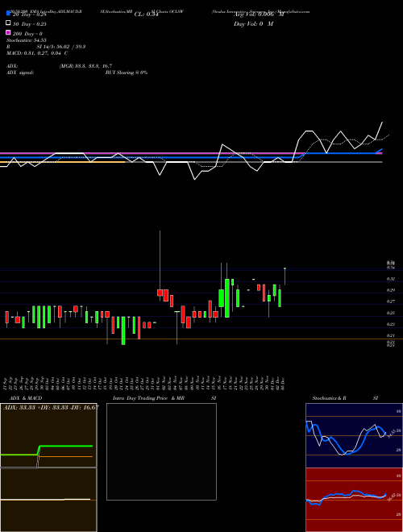Click the 'BUY Slowing @ 0%' signal text
This screenshot has height=532, width=403.
(x=127, y=73)
